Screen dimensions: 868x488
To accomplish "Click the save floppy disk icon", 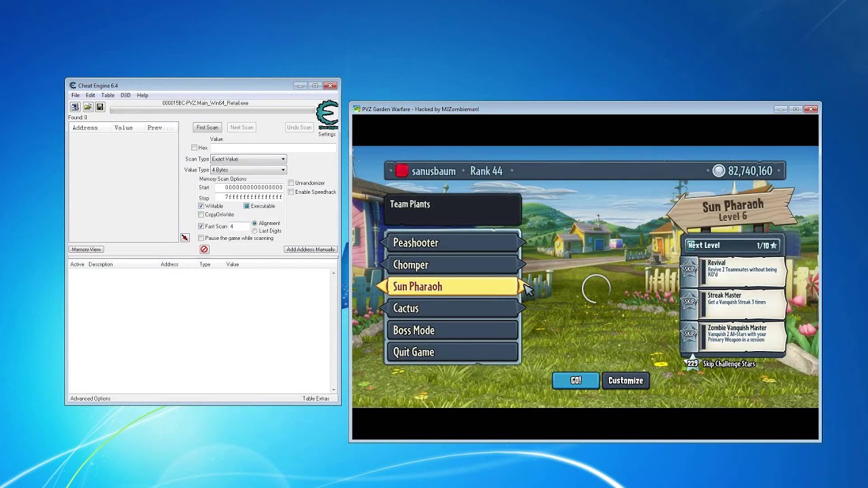I will pyautogui.click(x=100, y=107).
